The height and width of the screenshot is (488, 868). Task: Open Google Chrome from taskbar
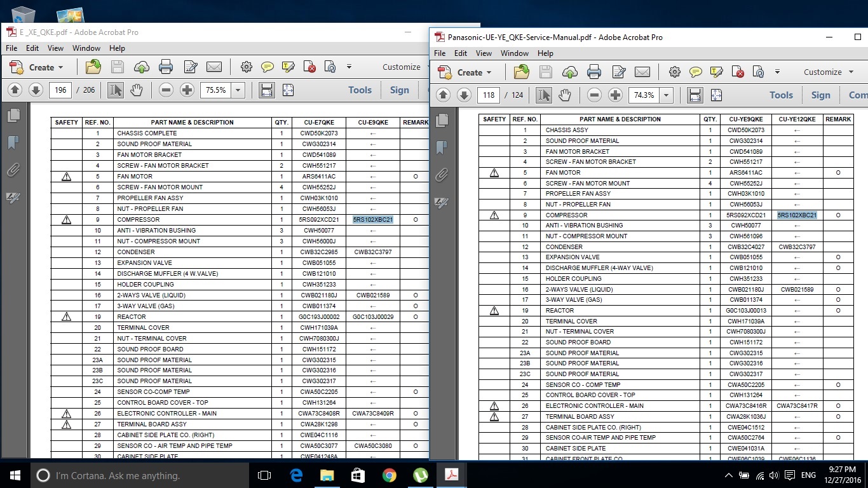390,475
